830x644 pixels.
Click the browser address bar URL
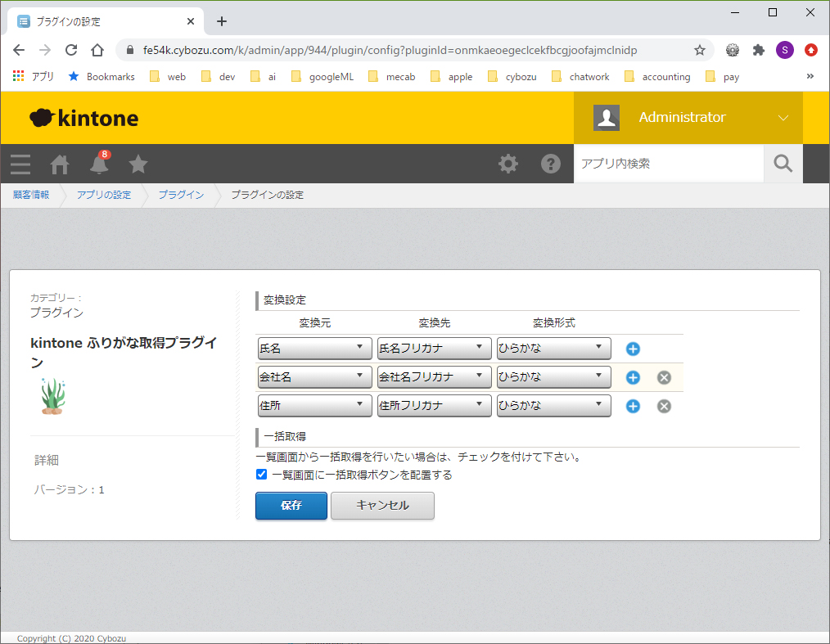(390, 50)
